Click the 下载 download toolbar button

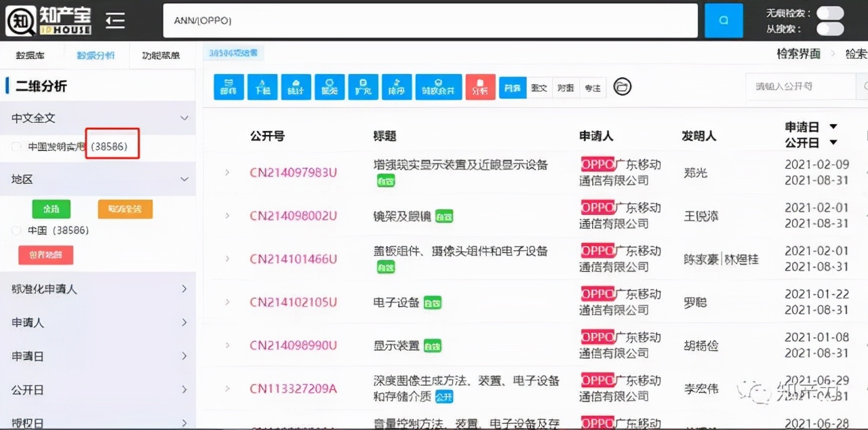pos(262,87)
